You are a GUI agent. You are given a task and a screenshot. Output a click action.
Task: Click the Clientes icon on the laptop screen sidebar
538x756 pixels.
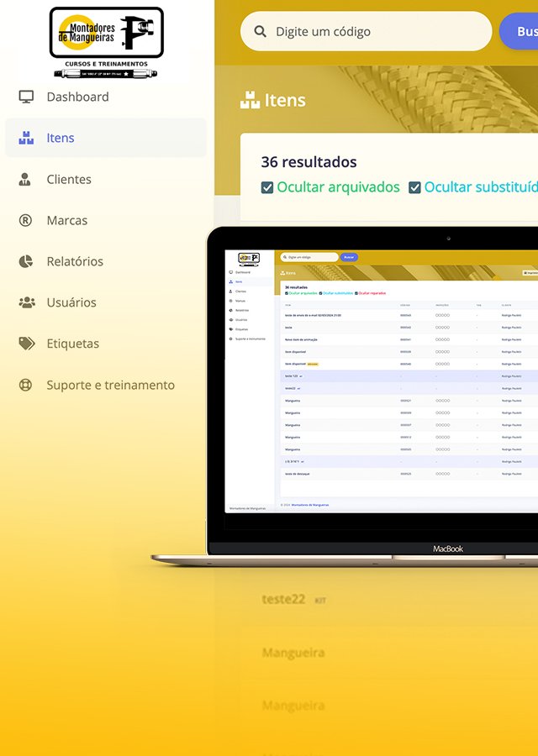pos(230,291)
